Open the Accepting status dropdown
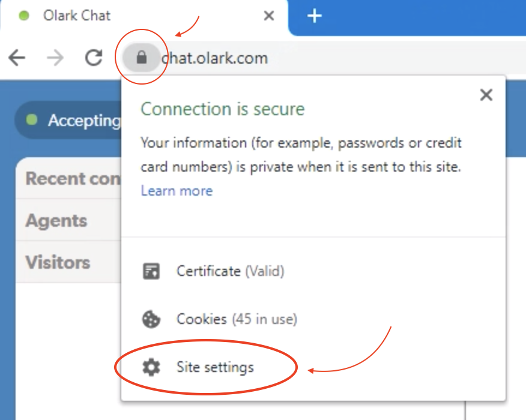 (68, 120)
